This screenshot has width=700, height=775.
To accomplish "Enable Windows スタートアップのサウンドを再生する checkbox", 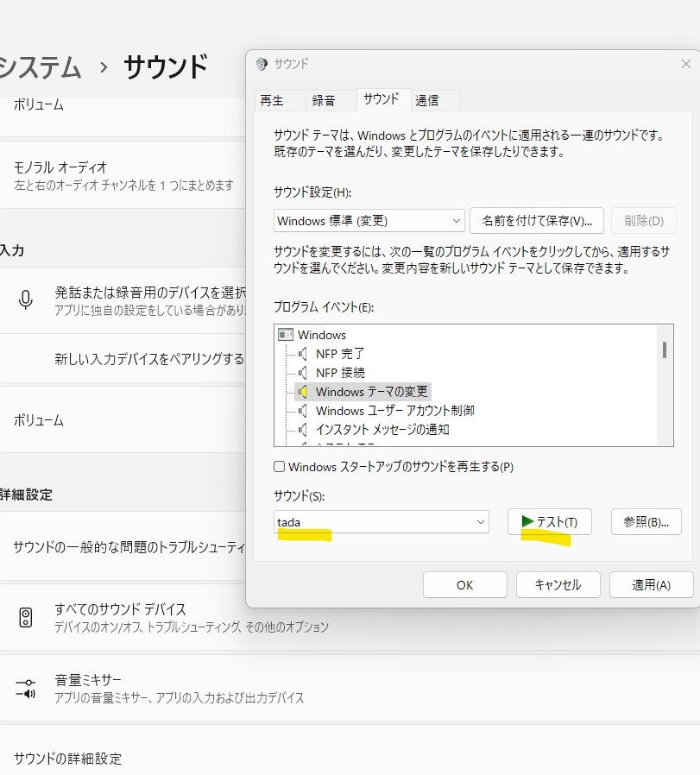I will 280,467.
